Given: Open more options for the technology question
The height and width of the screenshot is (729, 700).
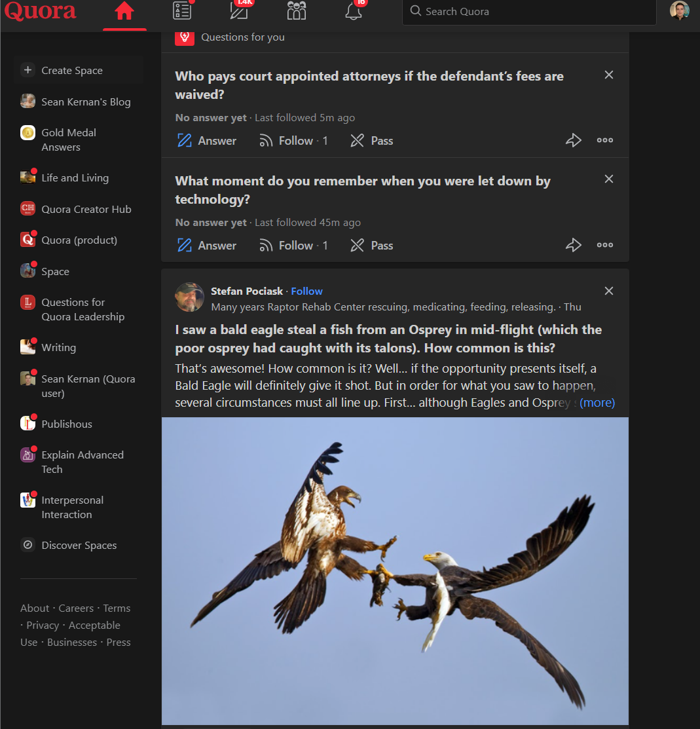Looking at the screenshot, I should point(604,245).
